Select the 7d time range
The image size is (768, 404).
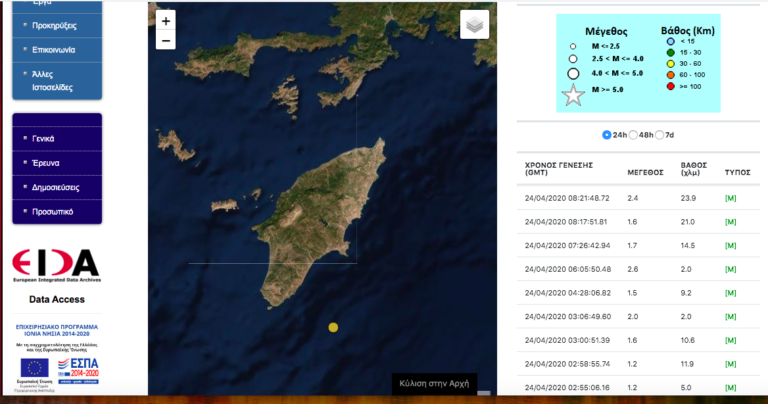coord(659,135)
